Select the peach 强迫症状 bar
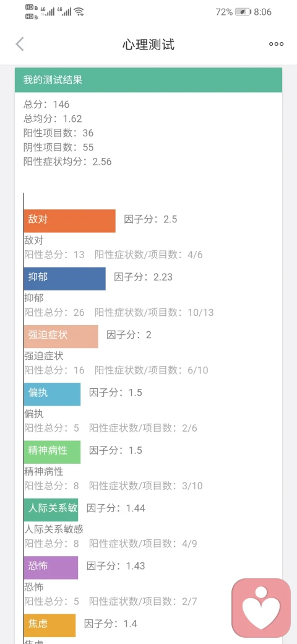This screenshot has width=297, height=644. click(61, 337)
